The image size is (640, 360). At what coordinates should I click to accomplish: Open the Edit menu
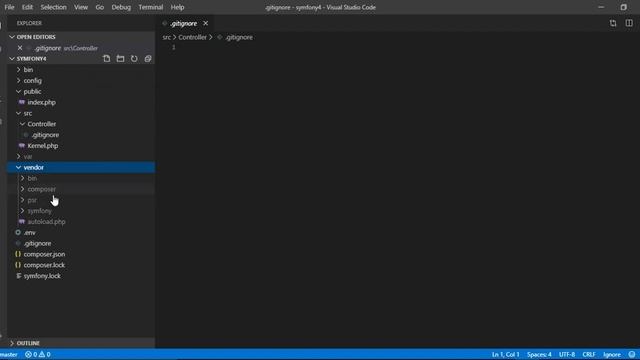[27, 7]
